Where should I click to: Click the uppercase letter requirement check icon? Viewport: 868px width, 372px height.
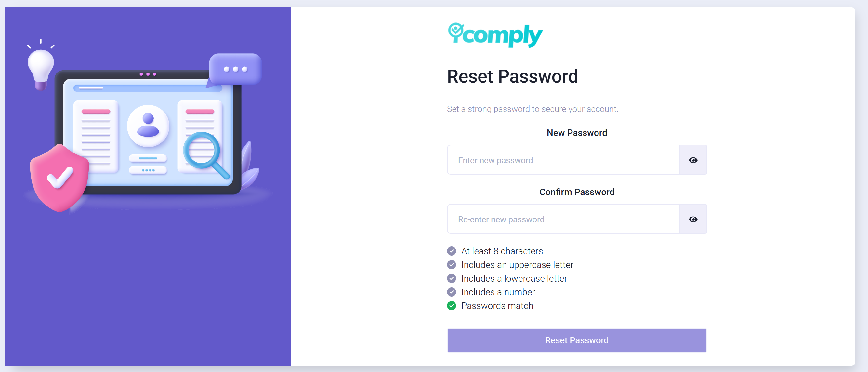[x=452, y=265]
